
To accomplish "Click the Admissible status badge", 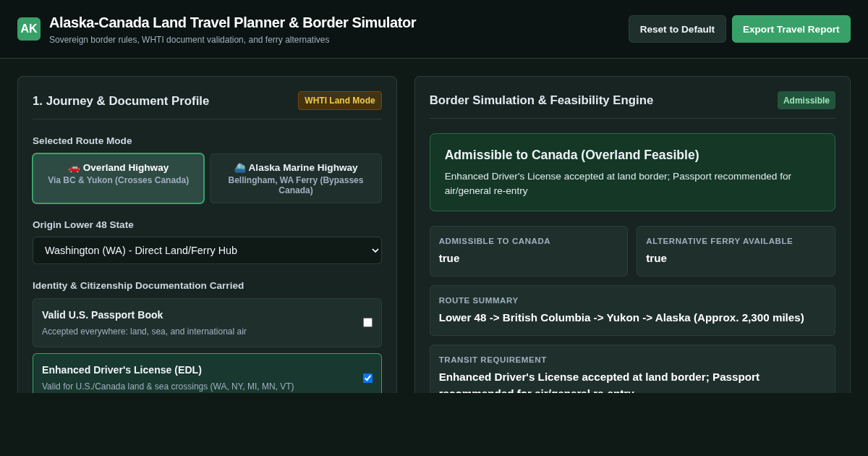I will tap(806, 101).
